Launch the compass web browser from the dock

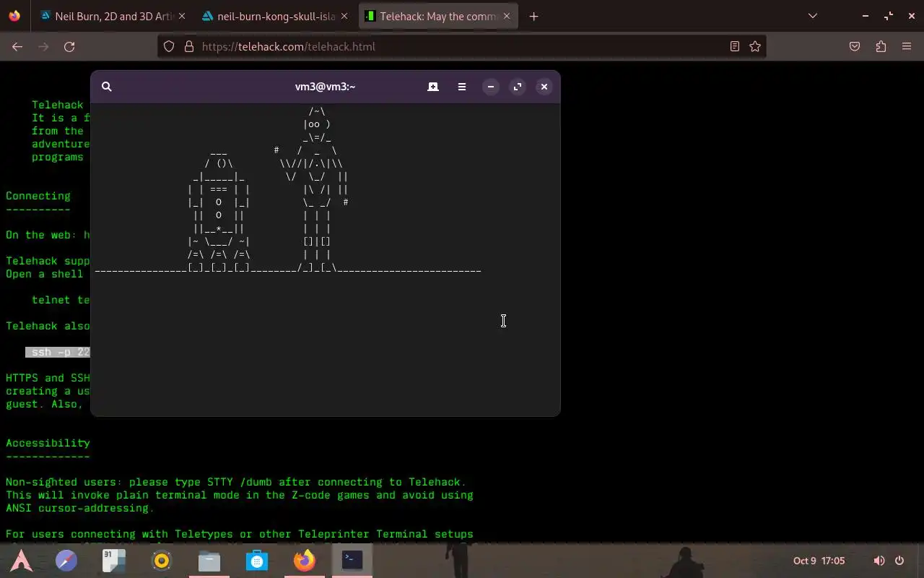(66, 561)
